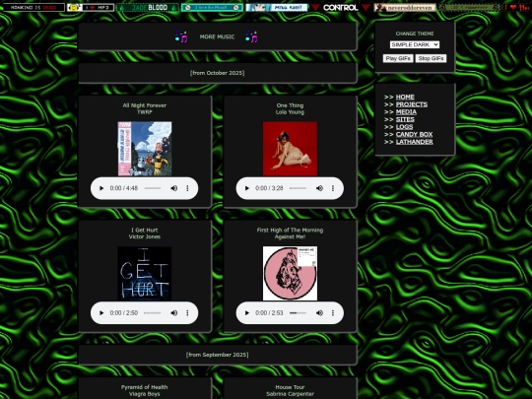This screenshot has width=532, height=399.
Task: Click the 0:00 / 2:53 time display
Action: point(269,313)
